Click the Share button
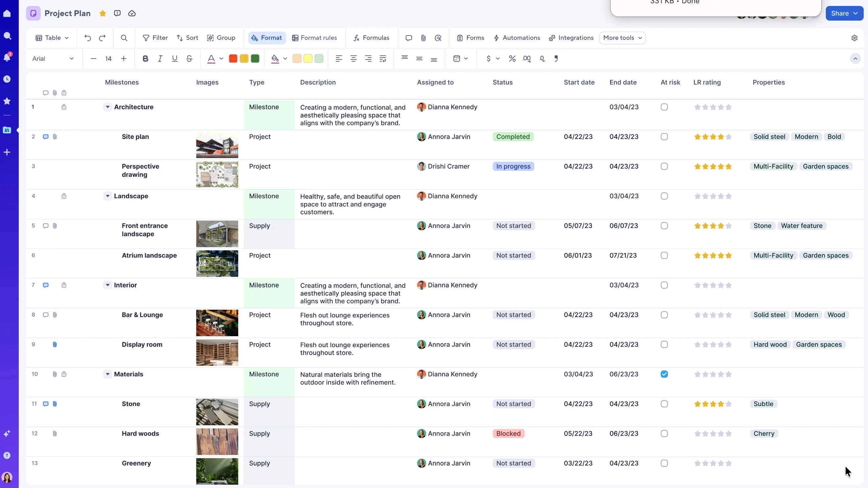Image resolution: width=868 pixels, height=488 pixels. click(844, 14)
